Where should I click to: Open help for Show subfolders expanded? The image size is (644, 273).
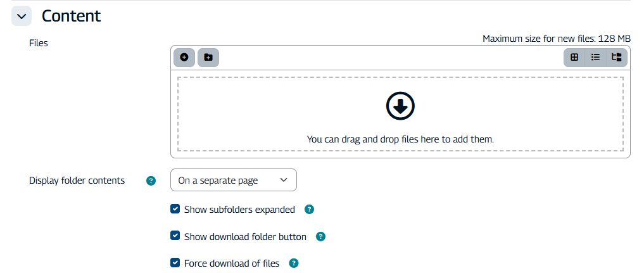tap(309, 210)
